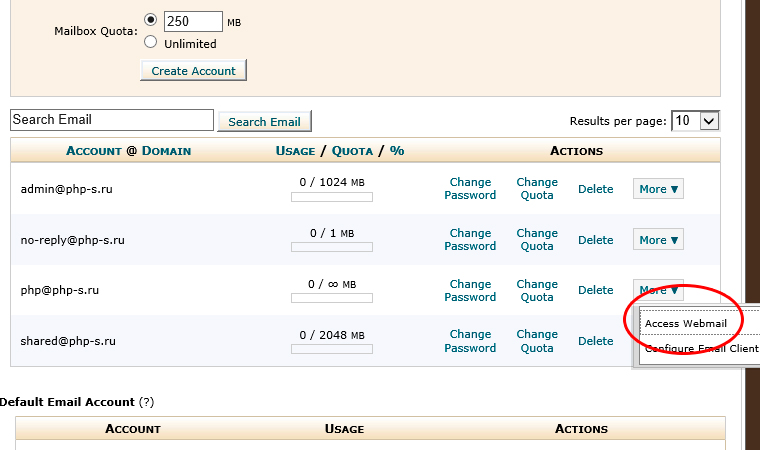Sort by the Usage column header
The height and width of the screenshot is (450, 760).
[295, 151]
